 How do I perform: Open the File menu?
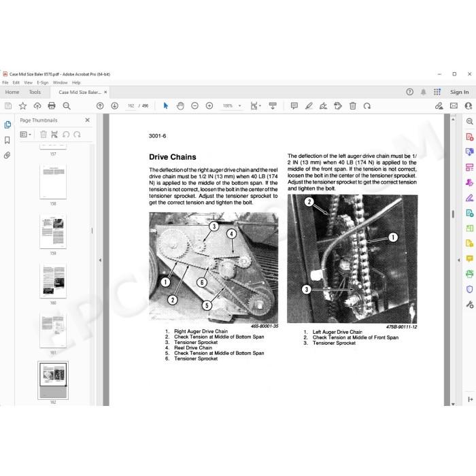(x=5, y=82)
